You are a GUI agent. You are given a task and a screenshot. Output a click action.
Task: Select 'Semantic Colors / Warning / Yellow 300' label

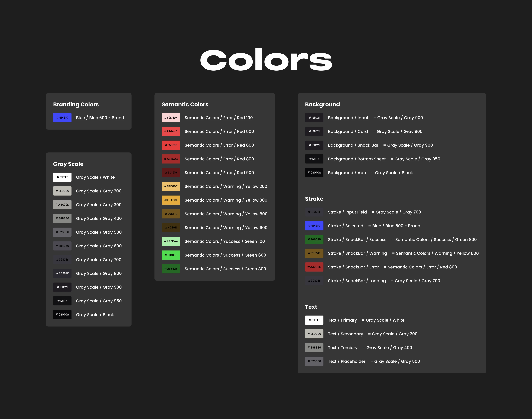[226, 200]
